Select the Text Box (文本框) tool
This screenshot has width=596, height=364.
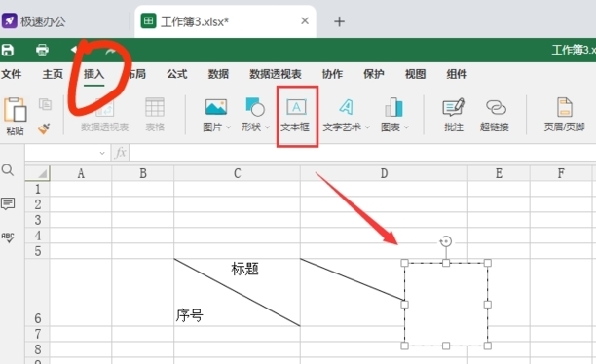296,114
